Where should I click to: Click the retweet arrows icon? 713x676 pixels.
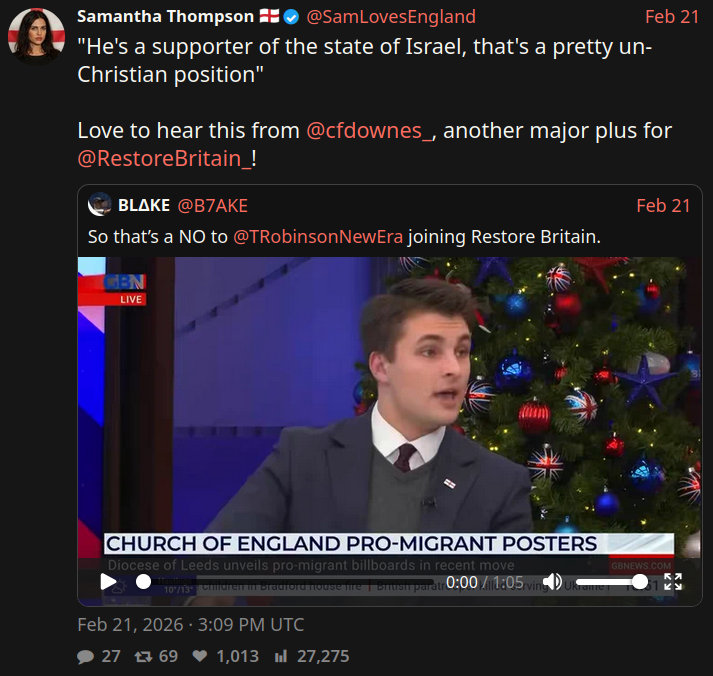point(143,656)
